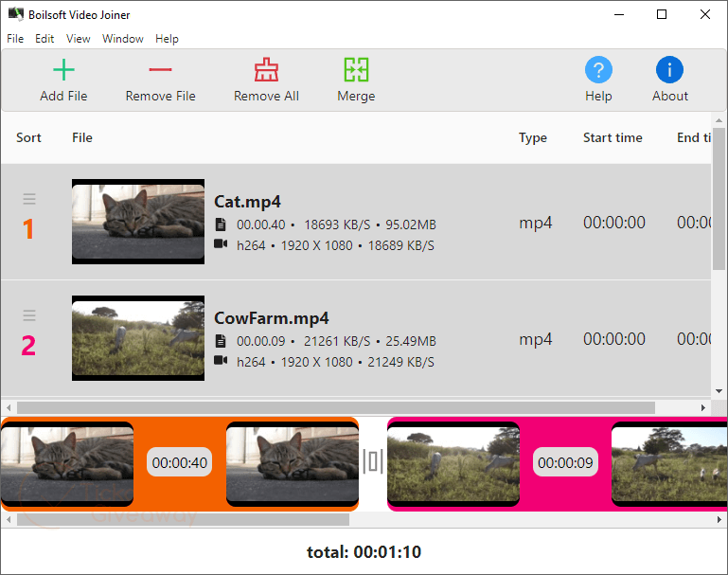Click CowFarm.mp4 start time 00:00:00

[x=614, y=339]
